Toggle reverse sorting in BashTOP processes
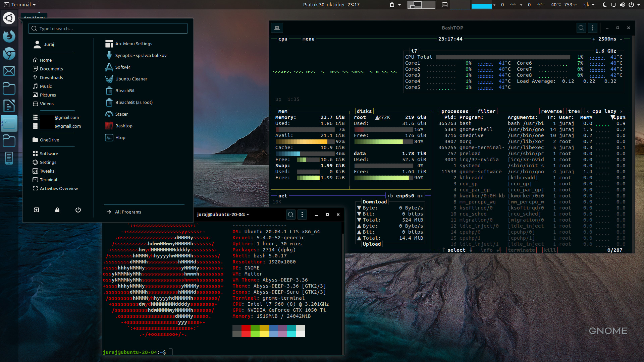The image size is (644, 362). tap(551, 111)
